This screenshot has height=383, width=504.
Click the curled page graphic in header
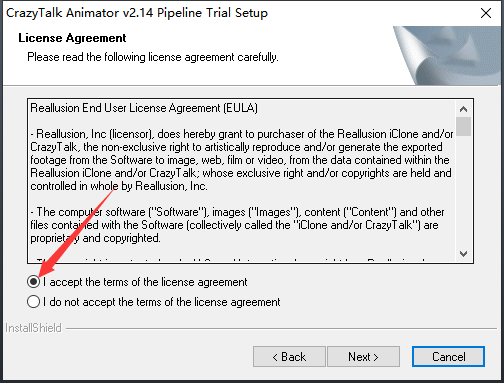coord(447,55)
